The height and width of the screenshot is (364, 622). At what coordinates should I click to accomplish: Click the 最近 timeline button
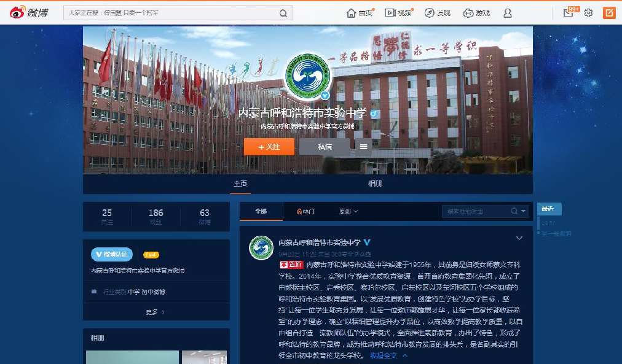(549, 209)
